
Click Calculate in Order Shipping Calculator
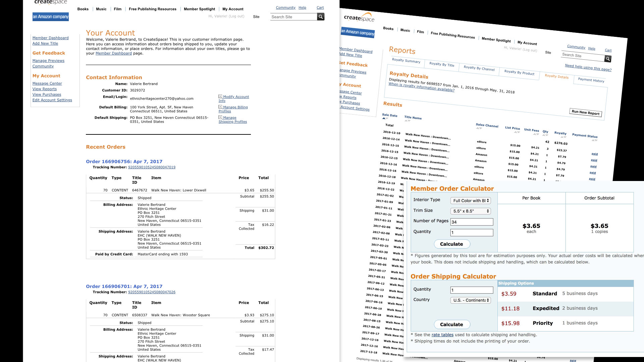click(x=452, y=324)
